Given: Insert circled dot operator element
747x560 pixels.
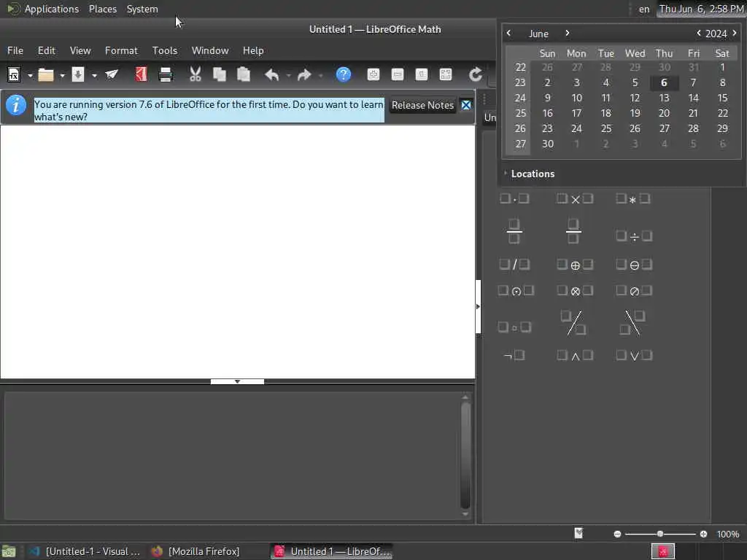Looking at the screenshot, I should [516, 290].
